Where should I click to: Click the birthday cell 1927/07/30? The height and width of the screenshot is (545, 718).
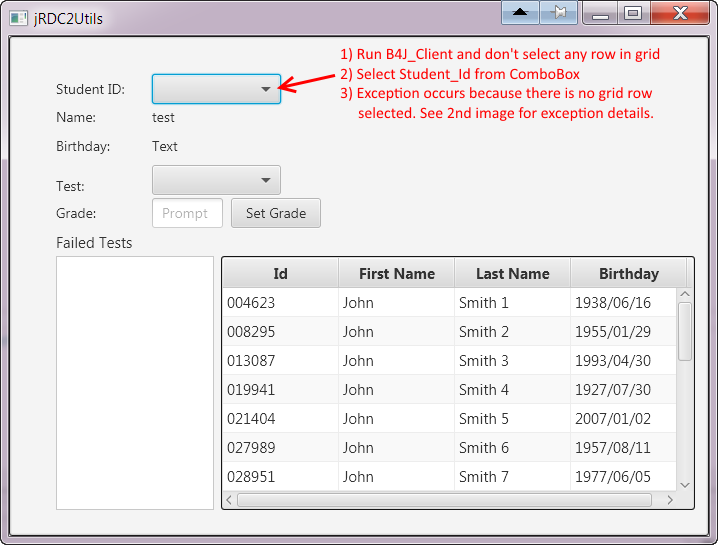click(x=623, y=389)
